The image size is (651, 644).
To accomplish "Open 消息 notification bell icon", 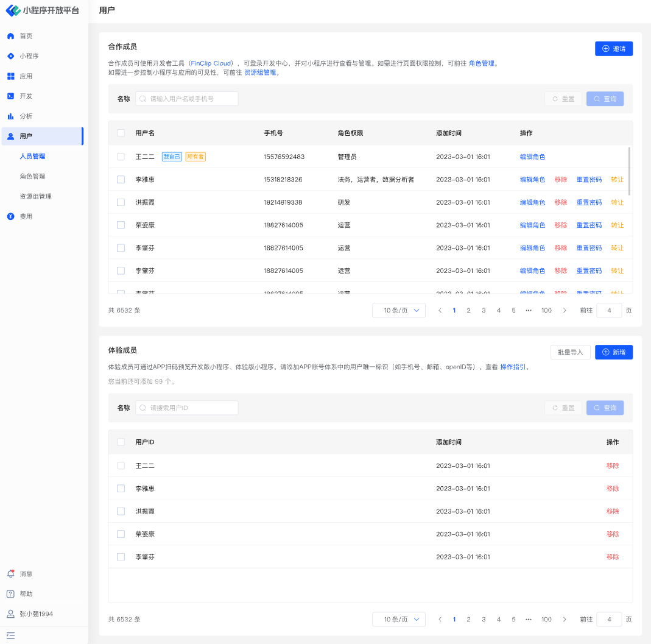I will 10,574.
